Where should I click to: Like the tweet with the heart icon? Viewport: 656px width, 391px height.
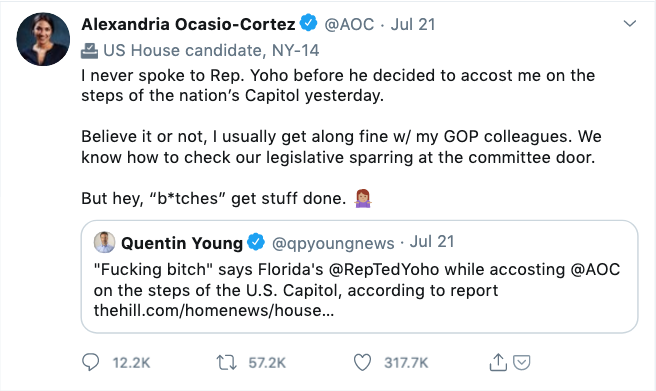coord(362,363)
